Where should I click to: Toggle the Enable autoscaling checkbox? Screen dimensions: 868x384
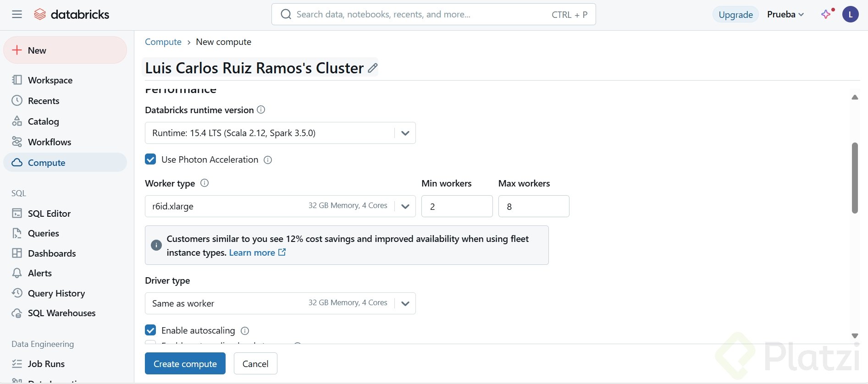pyautogui.click(x=150, y=330)
